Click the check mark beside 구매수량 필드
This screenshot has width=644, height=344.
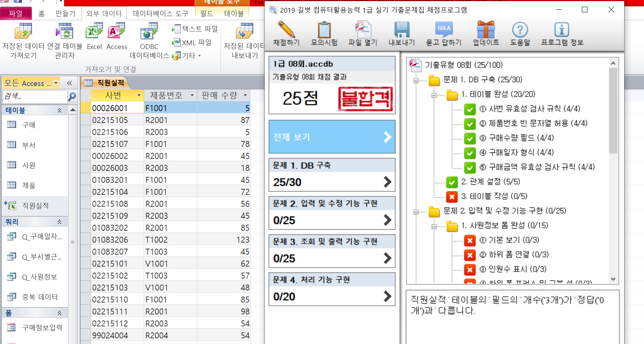pyautogui.click(x=470, y=138)
